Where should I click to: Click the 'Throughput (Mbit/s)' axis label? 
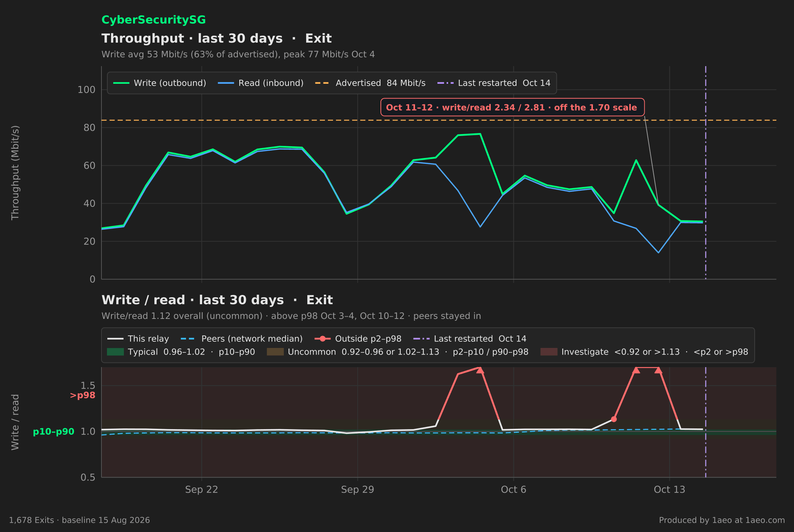click(15, 173)
